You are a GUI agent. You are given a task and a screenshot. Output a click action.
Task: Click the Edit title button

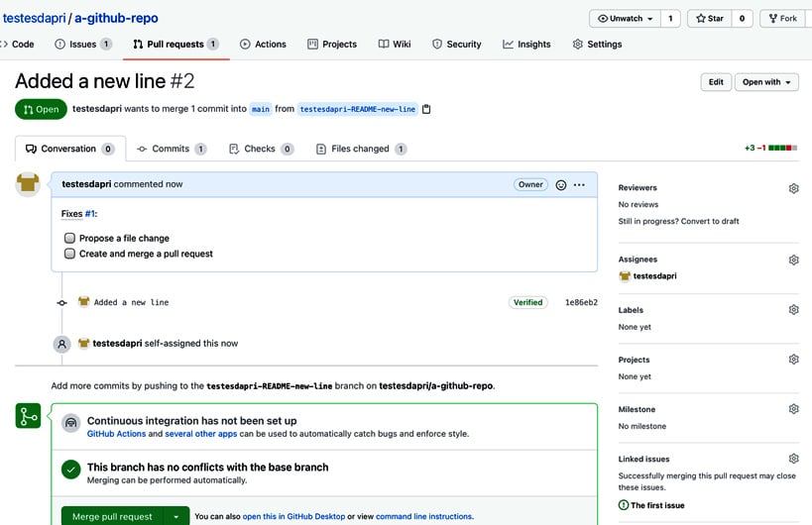tap(716, 82)
